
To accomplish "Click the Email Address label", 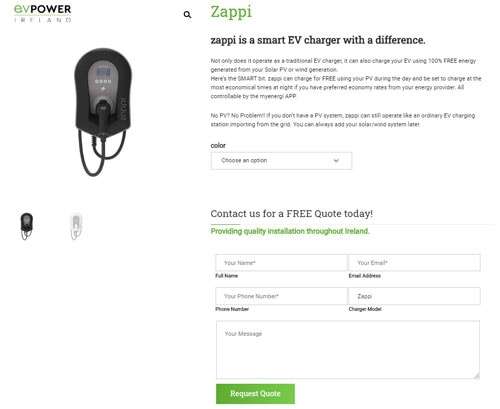I will pyautogui.click(x=365, y=276).
